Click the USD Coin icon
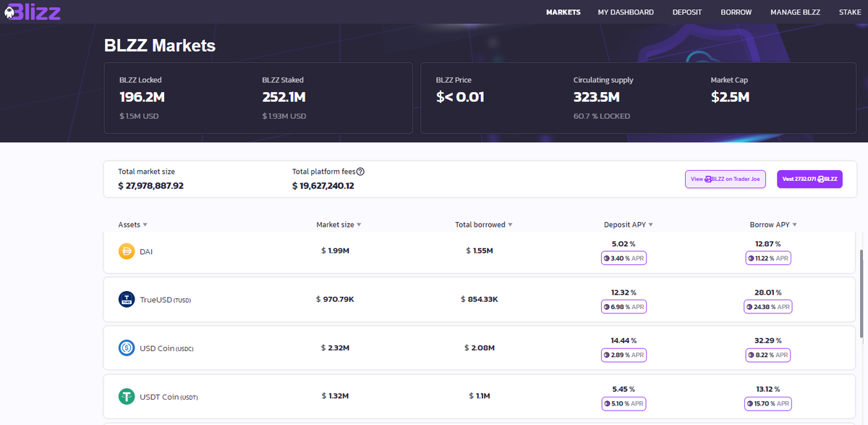This screenshot has width=868, height=425. click(x=127, y=348)
